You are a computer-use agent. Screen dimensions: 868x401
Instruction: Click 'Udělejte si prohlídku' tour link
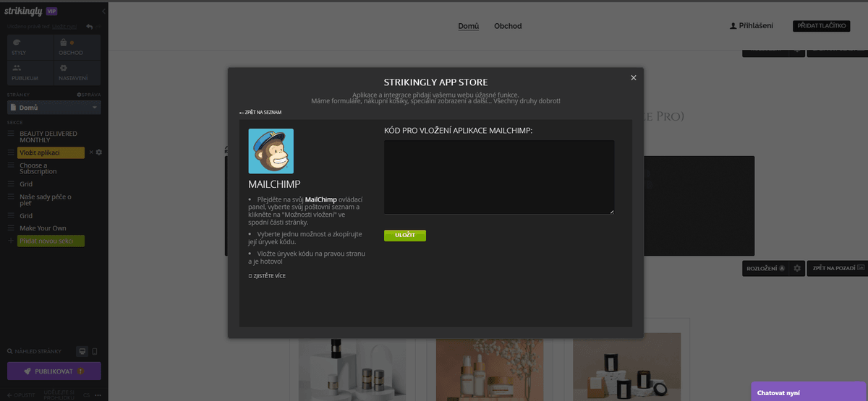pyautogui.click(x=61, y=394)
